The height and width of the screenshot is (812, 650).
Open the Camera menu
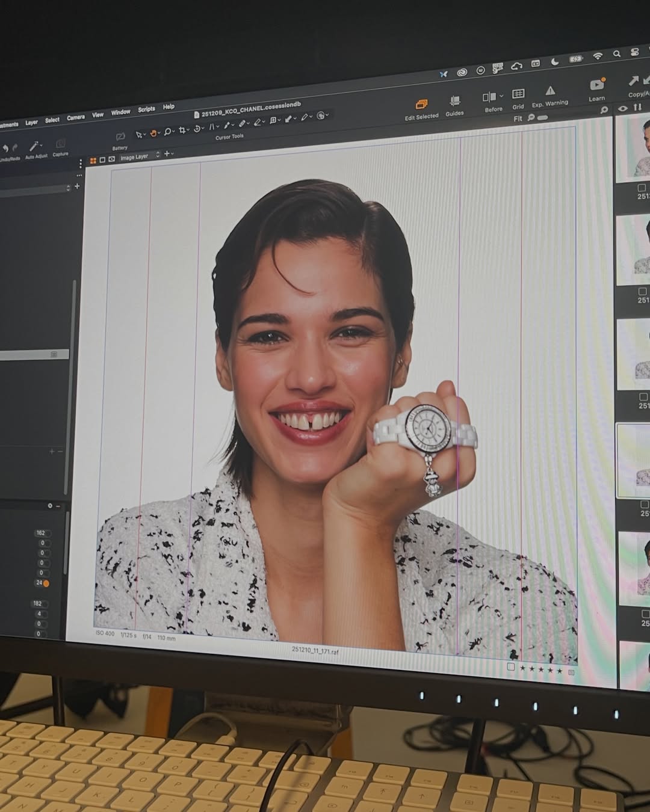tap(75, 118)
